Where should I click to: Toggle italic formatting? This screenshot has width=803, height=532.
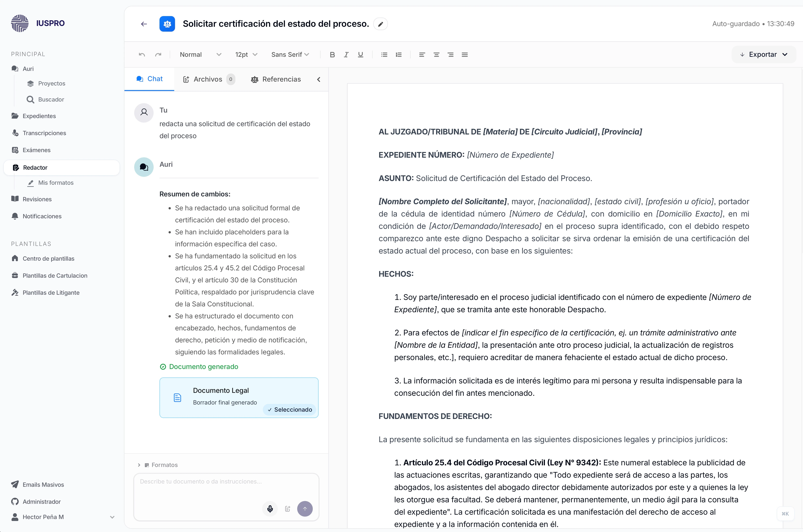[x=346, y=55]
